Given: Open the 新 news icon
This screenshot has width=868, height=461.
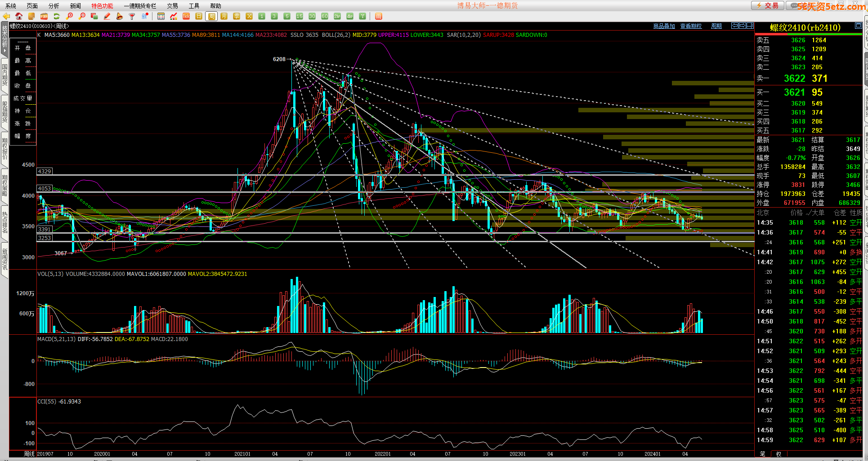Looking at the screenshot, I should (x=145, y=16).
